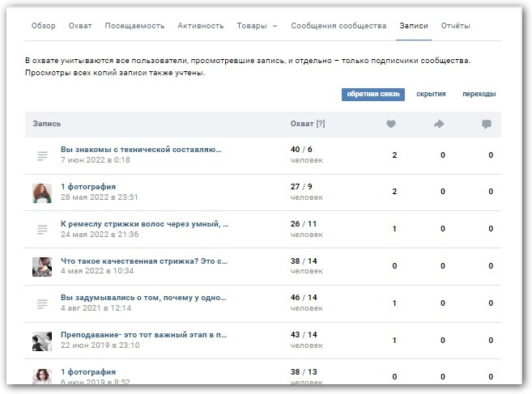Open thumbnail of 28 мая 2022 photo post
Viewport: 532px width, 394px height.
(42, 193)
